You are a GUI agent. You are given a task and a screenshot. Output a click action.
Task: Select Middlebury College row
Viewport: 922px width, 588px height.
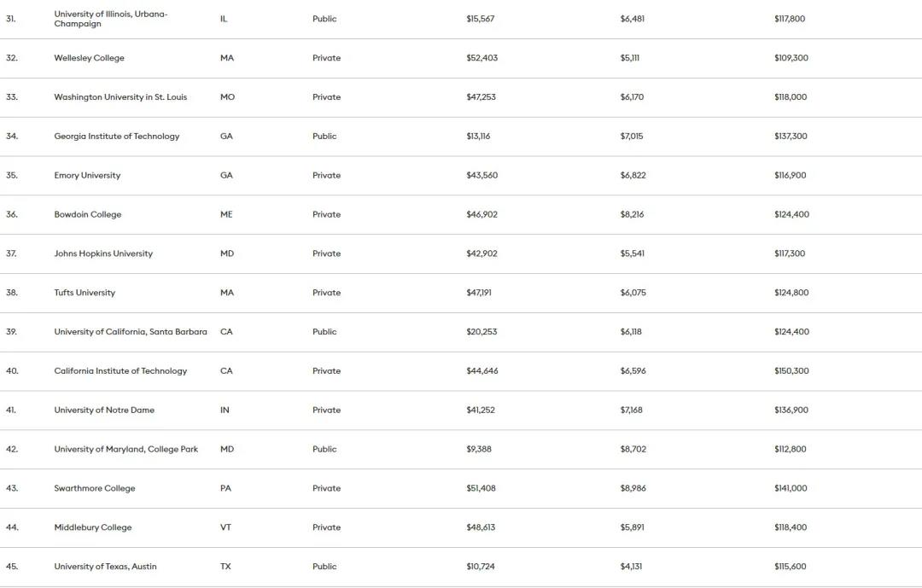click(x=461, y=527)
